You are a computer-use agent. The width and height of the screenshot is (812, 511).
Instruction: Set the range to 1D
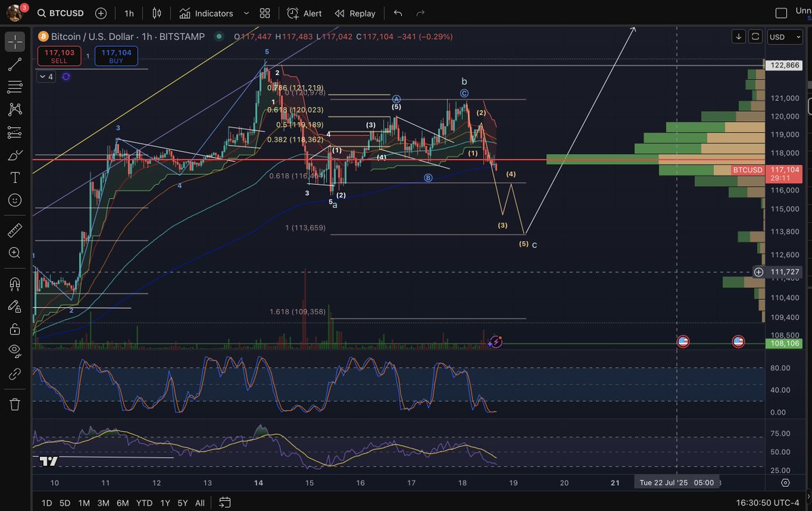(47, 503)
